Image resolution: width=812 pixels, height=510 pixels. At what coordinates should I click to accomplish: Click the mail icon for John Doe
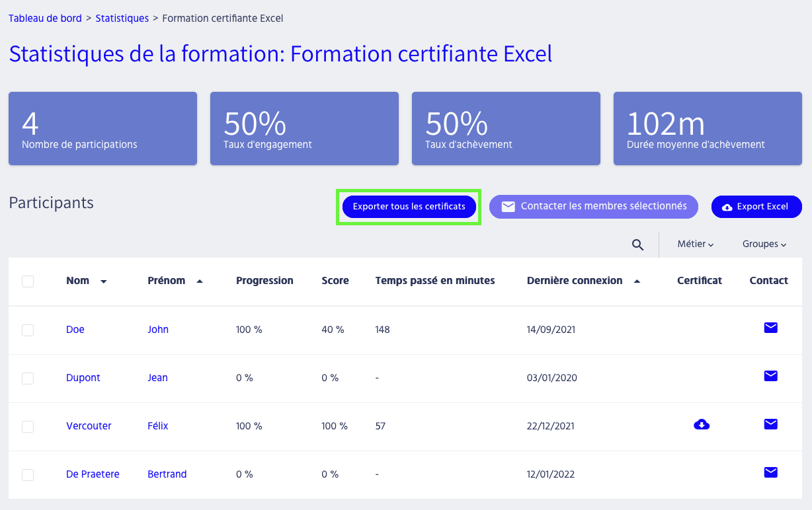click(770, 328)
